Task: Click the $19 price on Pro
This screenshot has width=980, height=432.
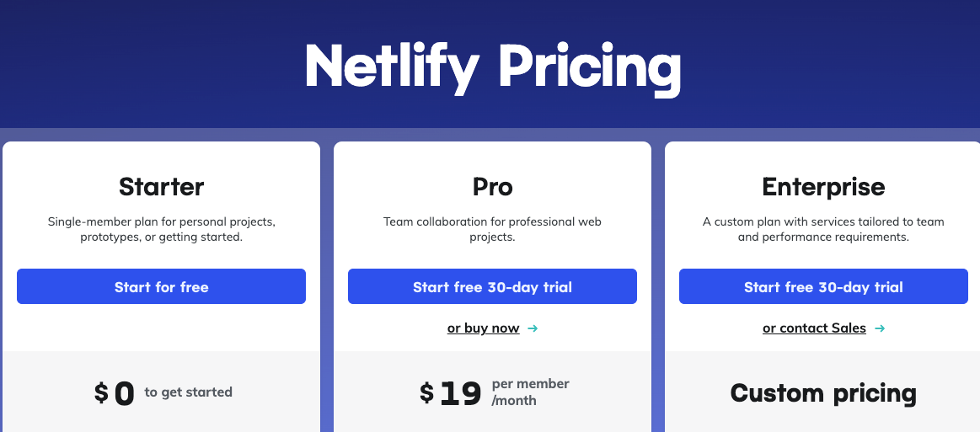Action: [451, 393]
